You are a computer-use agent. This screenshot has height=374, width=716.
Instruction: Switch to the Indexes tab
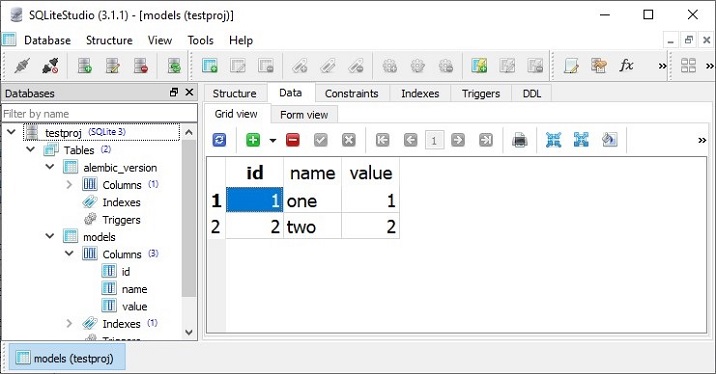coord(420,94)
